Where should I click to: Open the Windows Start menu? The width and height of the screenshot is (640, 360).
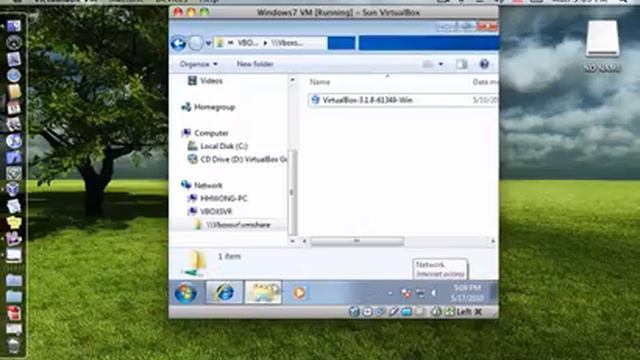(x=186, y=293)
